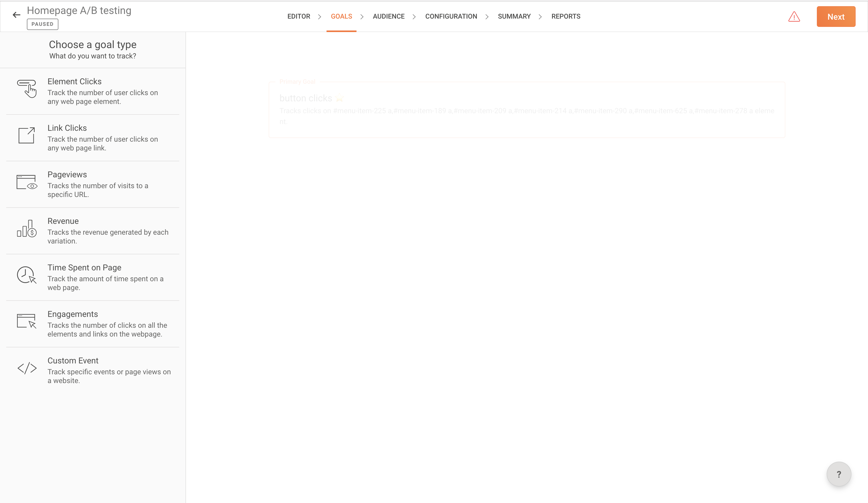Click the Link Clicks external arrow icon
Image resolution: width=868 pixels, height=503 pixels.
[x=27, y=135]
